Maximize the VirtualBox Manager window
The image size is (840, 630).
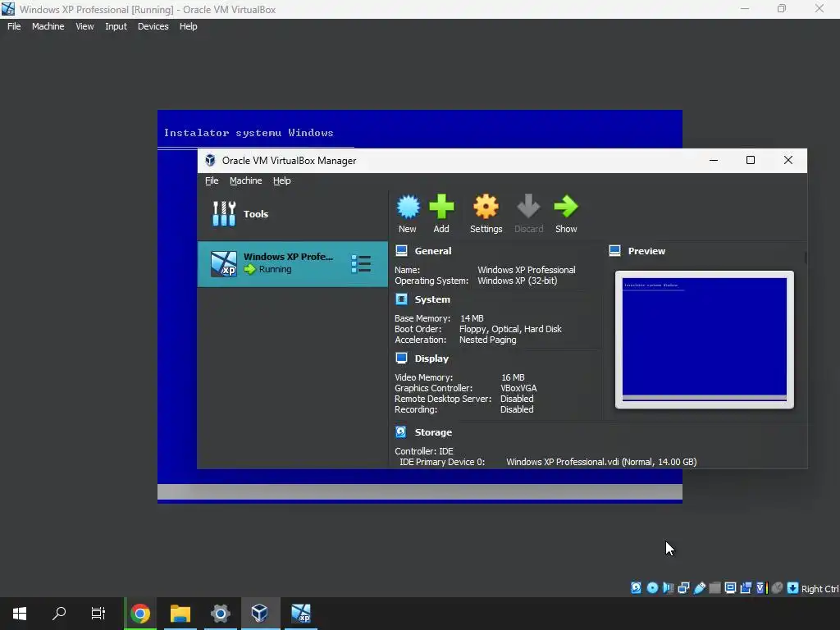751,160
